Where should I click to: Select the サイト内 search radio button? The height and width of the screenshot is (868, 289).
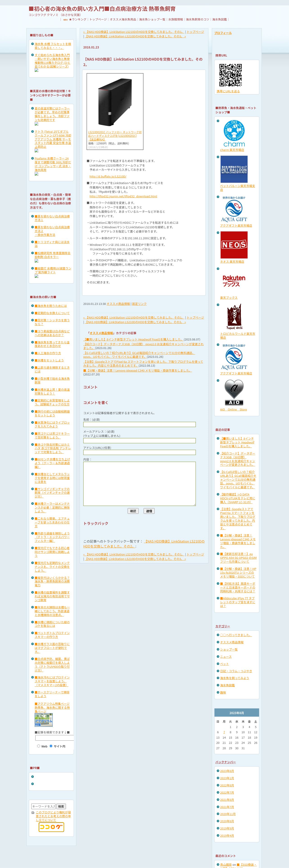(51, 746)
